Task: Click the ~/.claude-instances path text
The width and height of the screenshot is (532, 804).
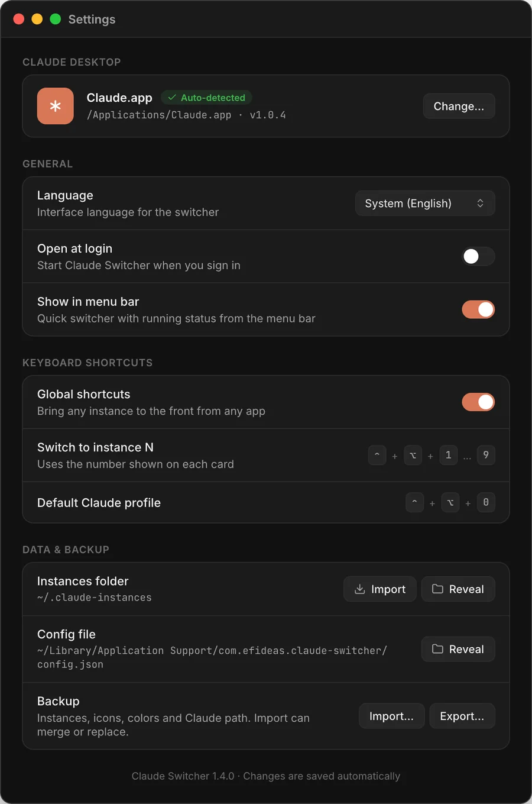Action: point(95,598)
